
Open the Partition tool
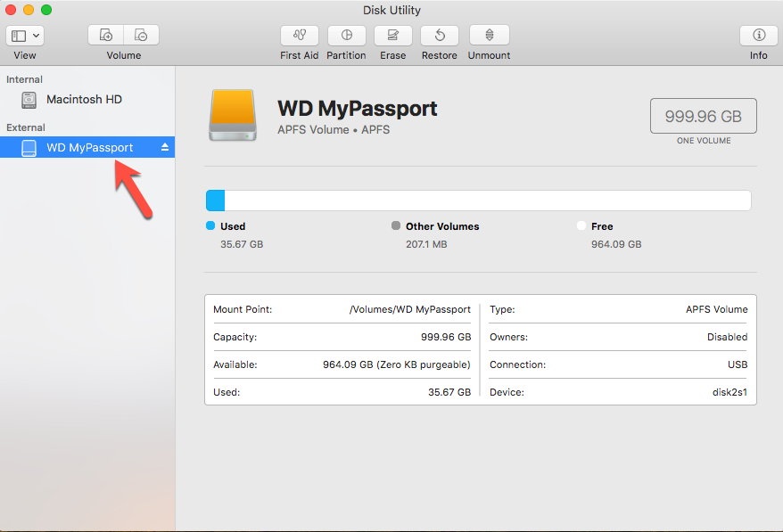[347, 35]
